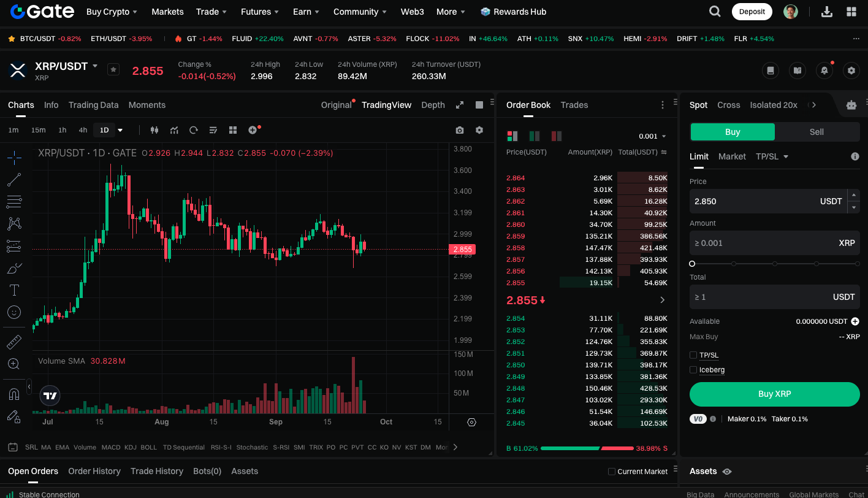Open the Fibonacci retracement tool
This screenshot has height=498, width=868.
14,202
